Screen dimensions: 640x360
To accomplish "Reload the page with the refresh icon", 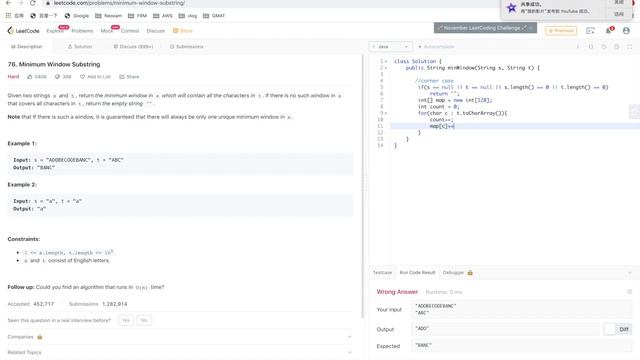I will [x=33, y=3].
